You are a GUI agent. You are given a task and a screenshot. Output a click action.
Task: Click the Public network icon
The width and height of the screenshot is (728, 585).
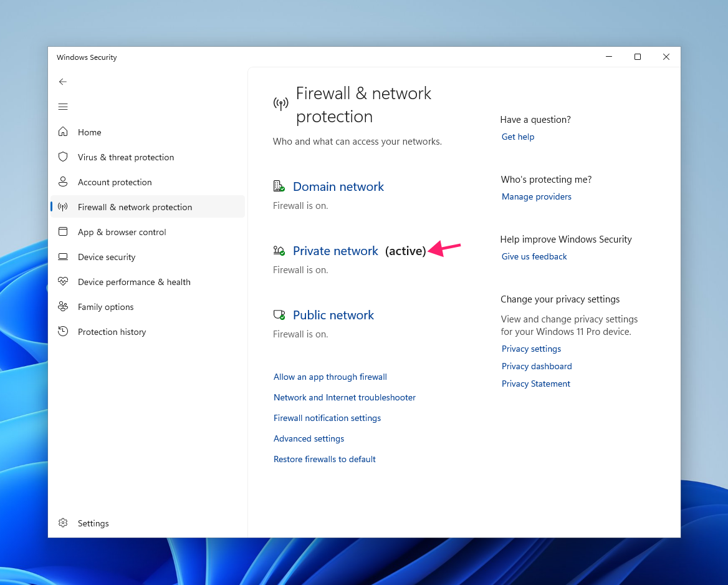[279, 314]
